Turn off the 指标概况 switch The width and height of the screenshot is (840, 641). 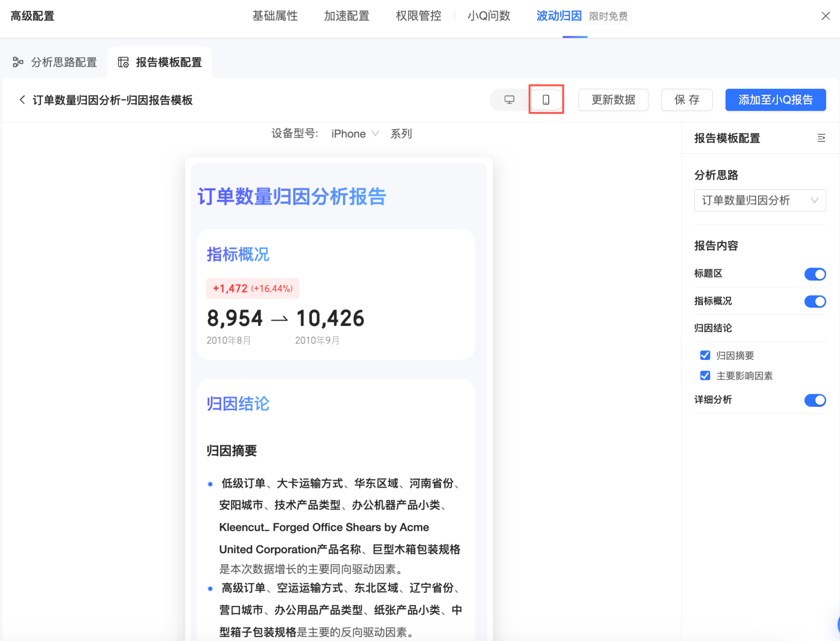click(x=815, y=302)
